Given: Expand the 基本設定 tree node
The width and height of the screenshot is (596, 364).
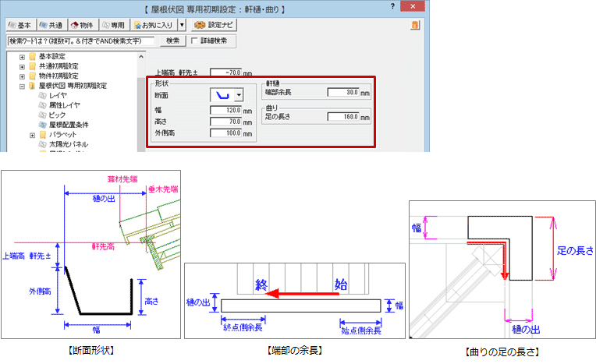Looking at the screenshot, I should pyautogui.click(x=22, y=57).
